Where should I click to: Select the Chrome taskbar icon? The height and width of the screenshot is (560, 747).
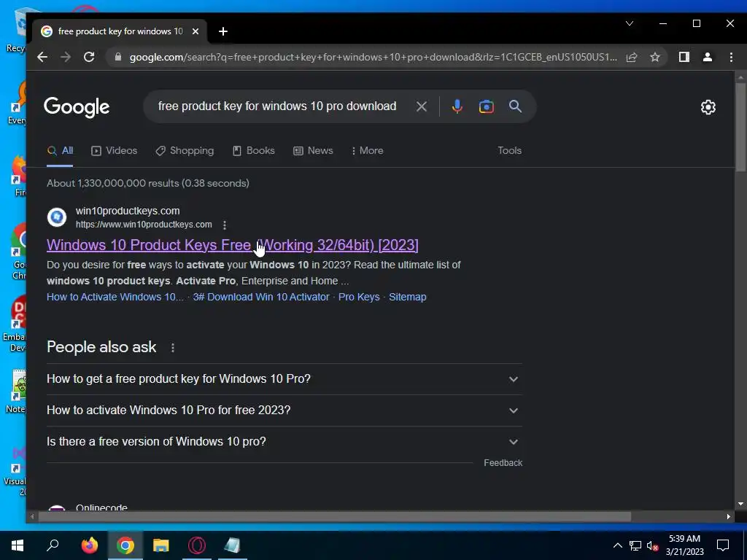pyautogui.click(x=125, y=545)
